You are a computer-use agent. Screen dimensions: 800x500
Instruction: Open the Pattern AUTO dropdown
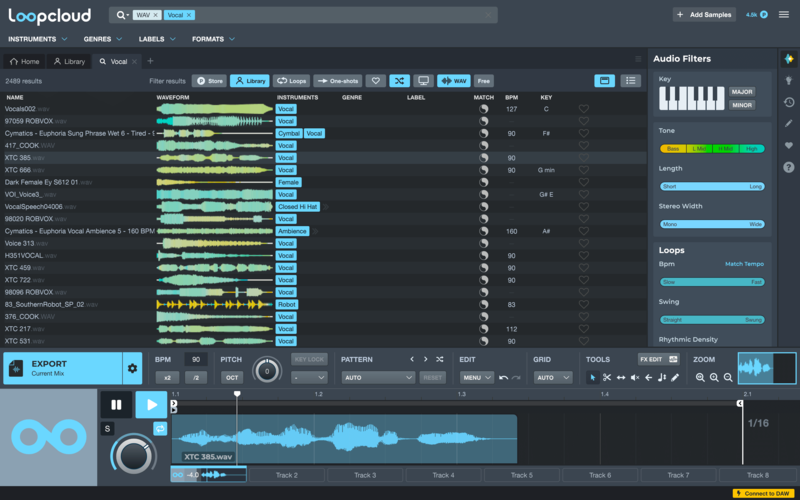378,378
